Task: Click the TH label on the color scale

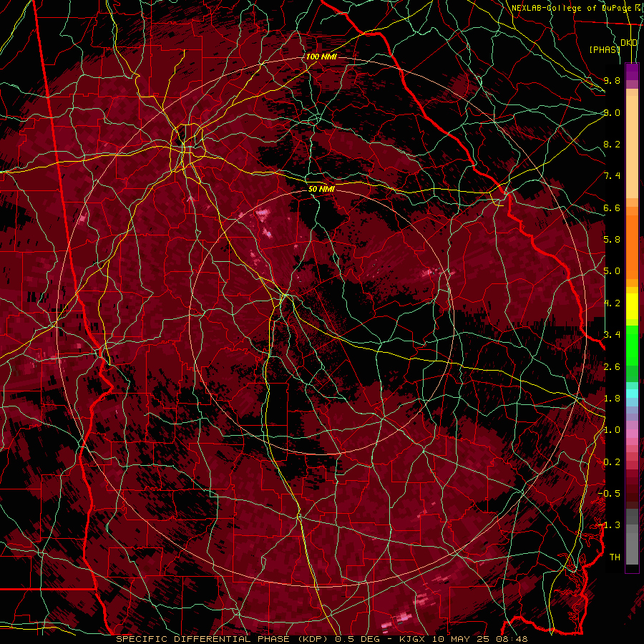Action: click(615, 557)
